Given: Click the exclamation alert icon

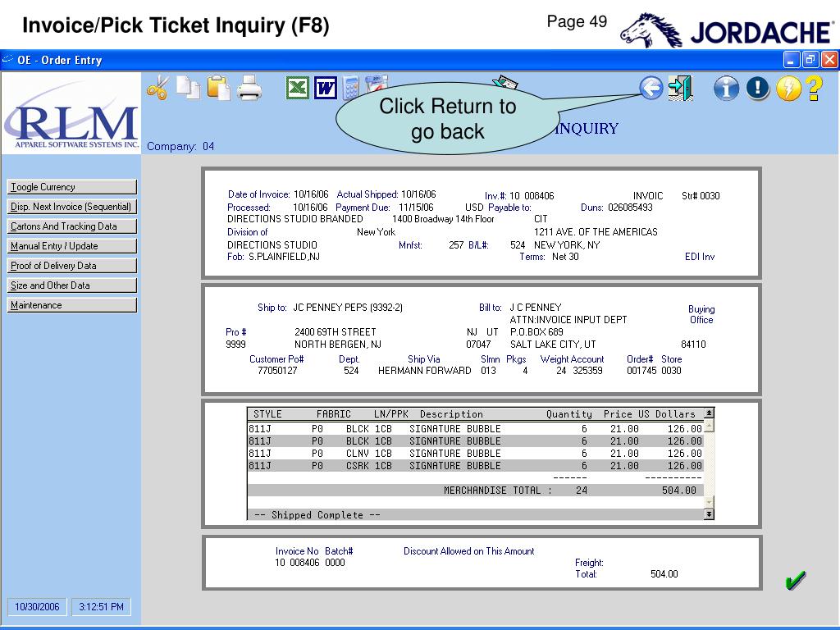Looking at the screenshot, I should pos(757,88).
